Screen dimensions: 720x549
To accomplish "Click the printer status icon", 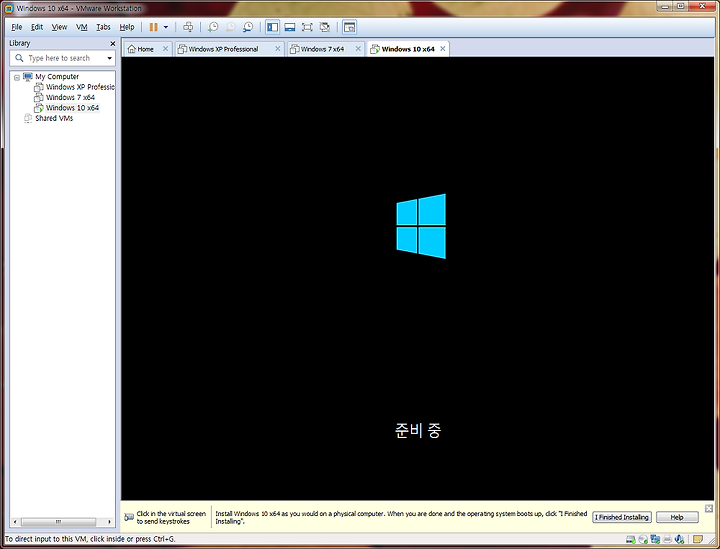I will click(667, 539).
